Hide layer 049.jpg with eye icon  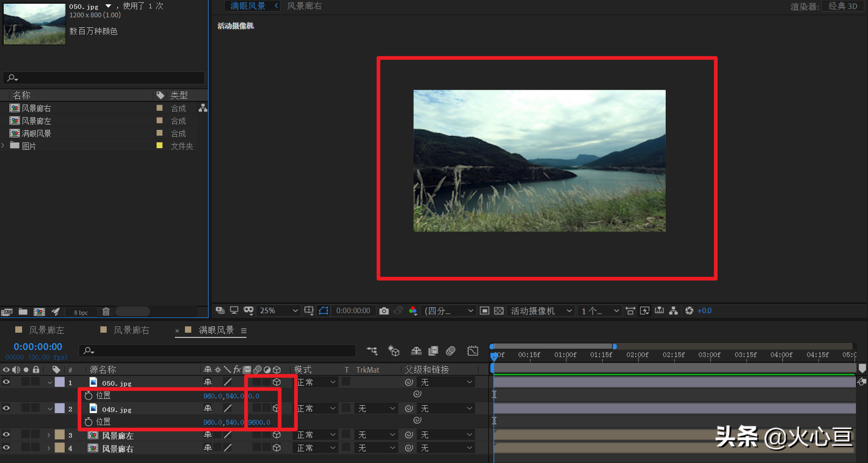(6, 408)
